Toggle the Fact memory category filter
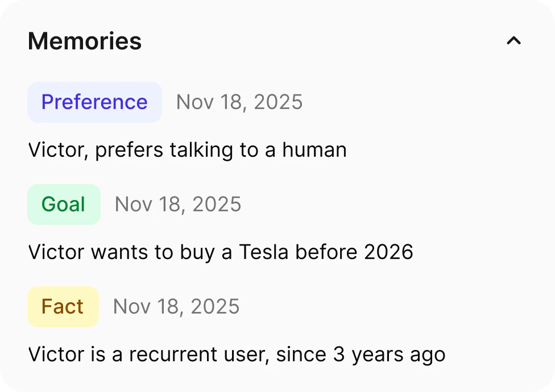 tap(63, 306)
